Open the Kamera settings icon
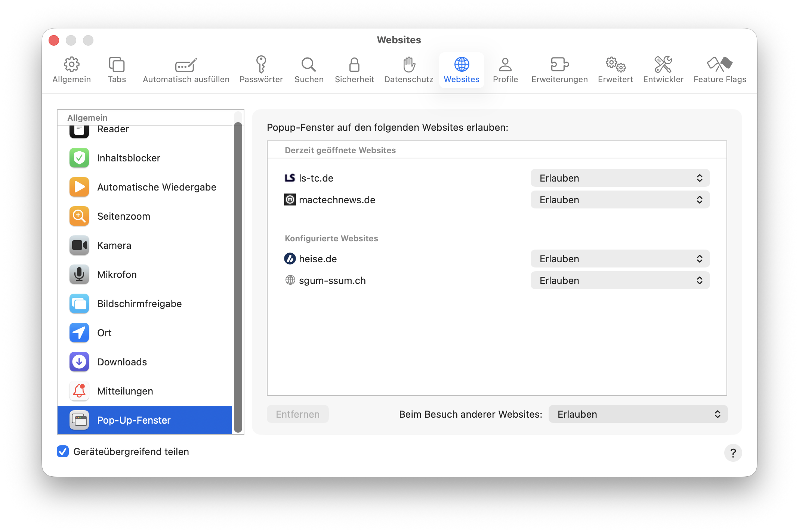The height and width of the screenshot is (532, 799). (79, 245)
